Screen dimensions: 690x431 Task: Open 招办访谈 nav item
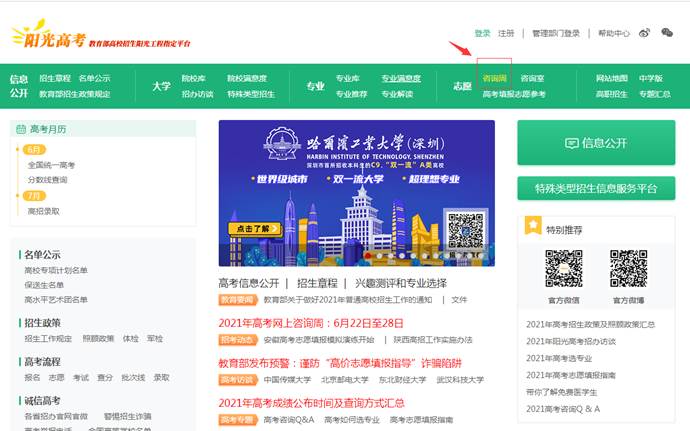click(x=198, y=94)
